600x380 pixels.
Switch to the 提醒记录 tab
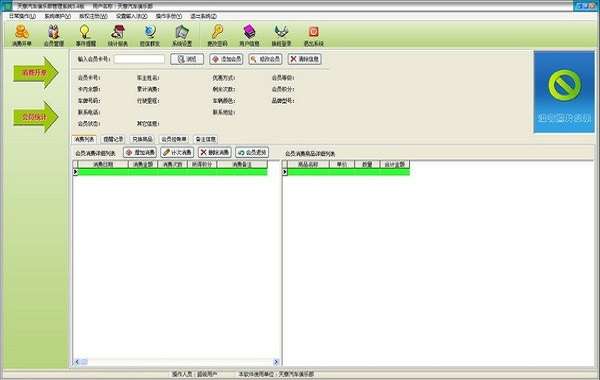[113, 139]
